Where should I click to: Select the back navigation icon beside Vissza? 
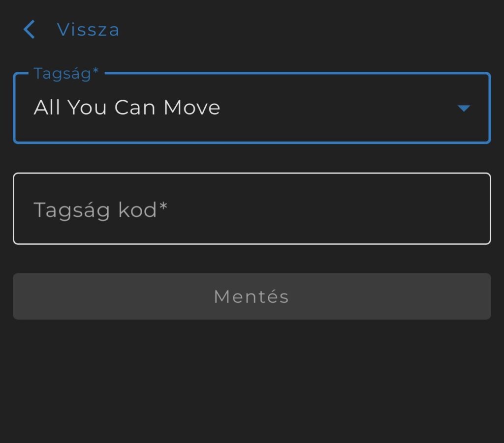pyautogui.click(x=29, y=30)
